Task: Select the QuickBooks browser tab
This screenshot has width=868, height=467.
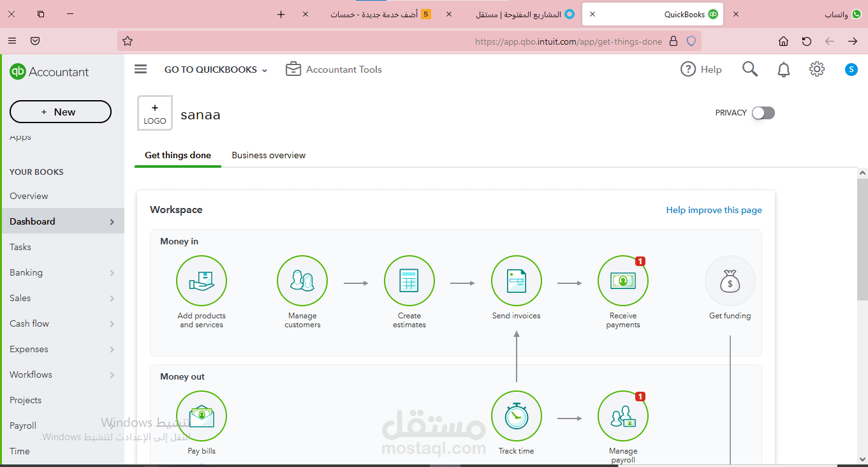Action: pos(652,14)
